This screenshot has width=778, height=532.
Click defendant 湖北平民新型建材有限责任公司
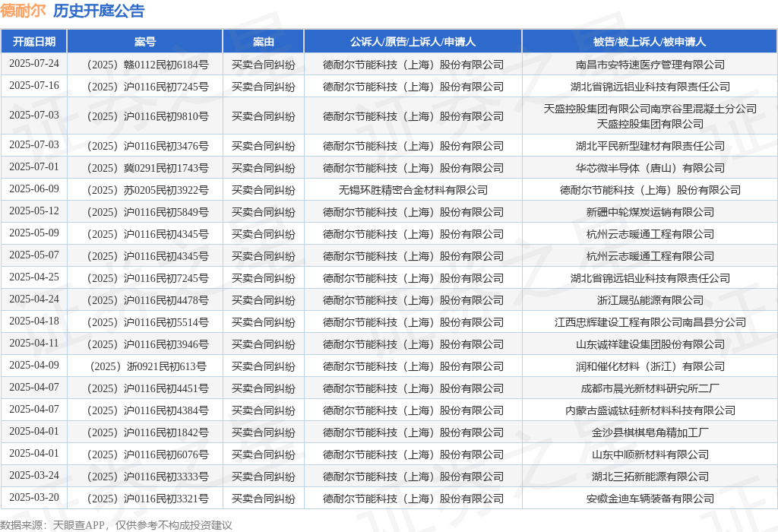[x=650, y=146]
